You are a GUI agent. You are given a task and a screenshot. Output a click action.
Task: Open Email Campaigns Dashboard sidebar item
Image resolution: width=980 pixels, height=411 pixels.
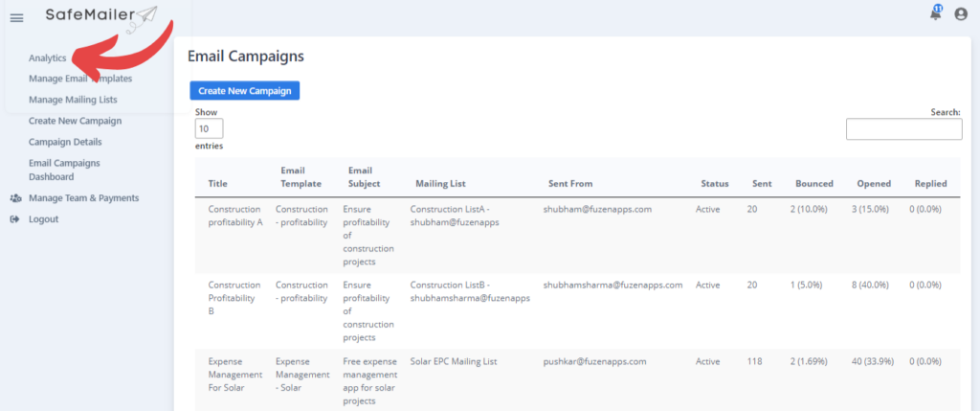64,170
